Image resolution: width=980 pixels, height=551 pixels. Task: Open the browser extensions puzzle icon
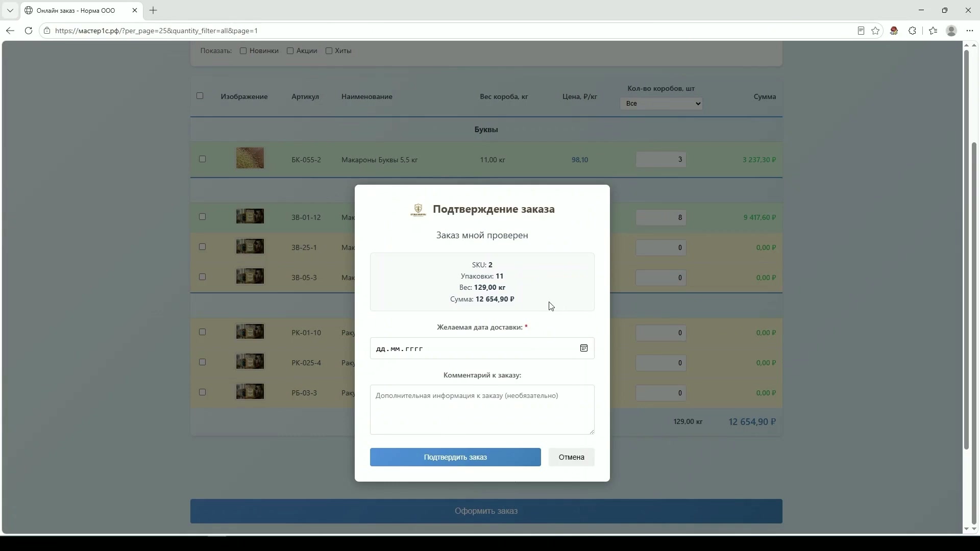point(912,31)
